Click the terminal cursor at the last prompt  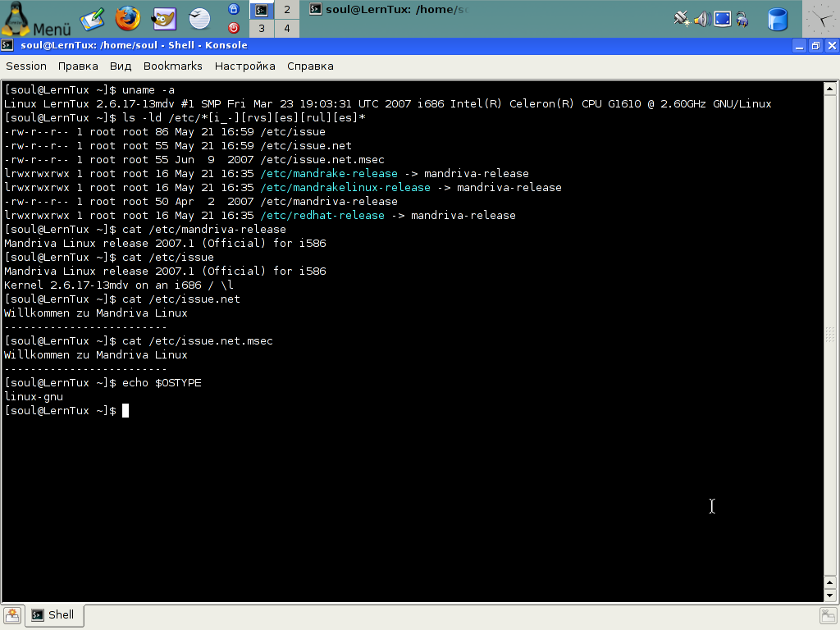click(x=126, y=410)
